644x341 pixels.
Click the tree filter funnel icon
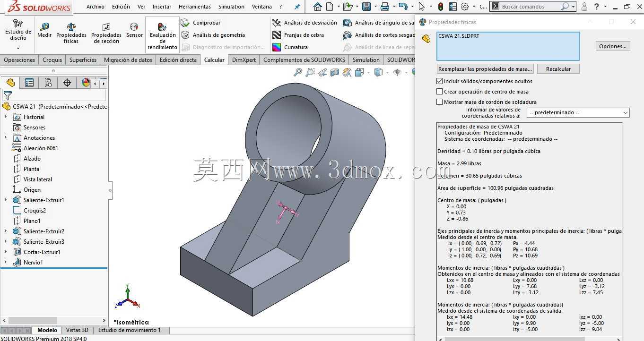8,95
